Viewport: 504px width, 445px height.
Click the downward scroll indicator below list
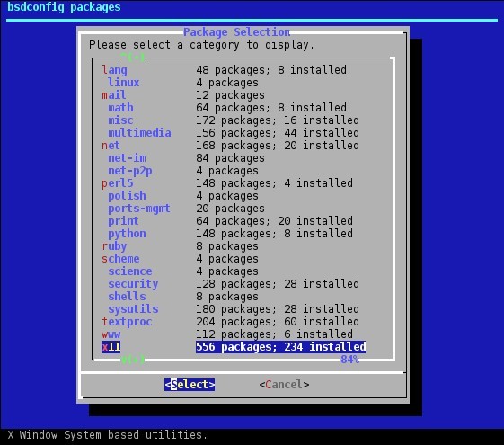(133, 360)
